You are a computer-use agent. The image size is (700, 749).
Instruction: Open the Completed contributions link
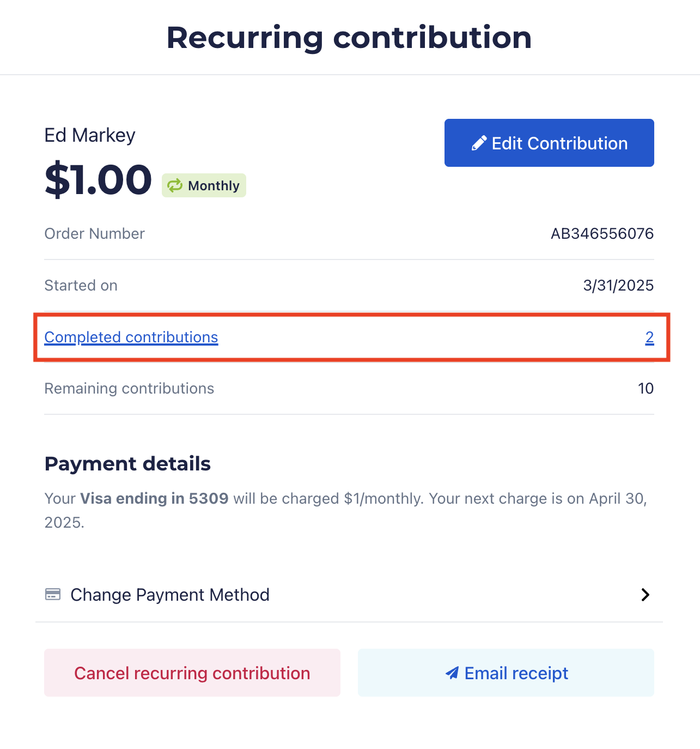pos(131,337)
